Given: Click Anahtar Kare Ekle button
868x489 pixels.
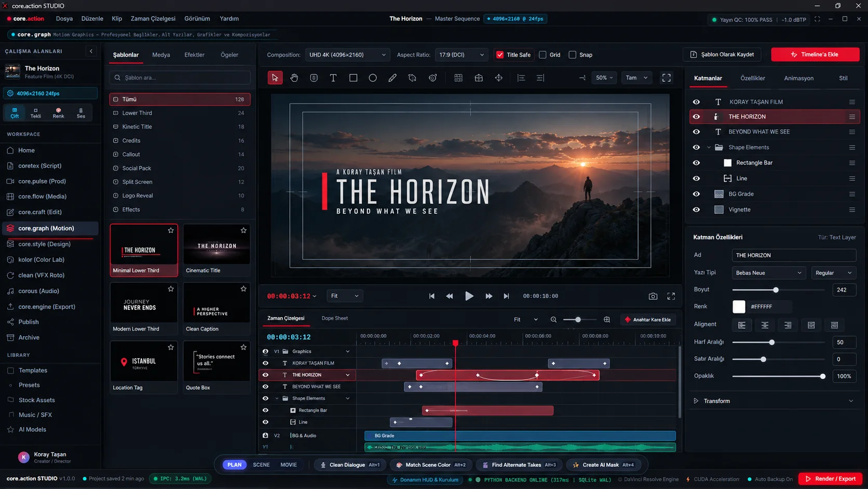Looking at the screenshot, I should [x=648, y=320].
